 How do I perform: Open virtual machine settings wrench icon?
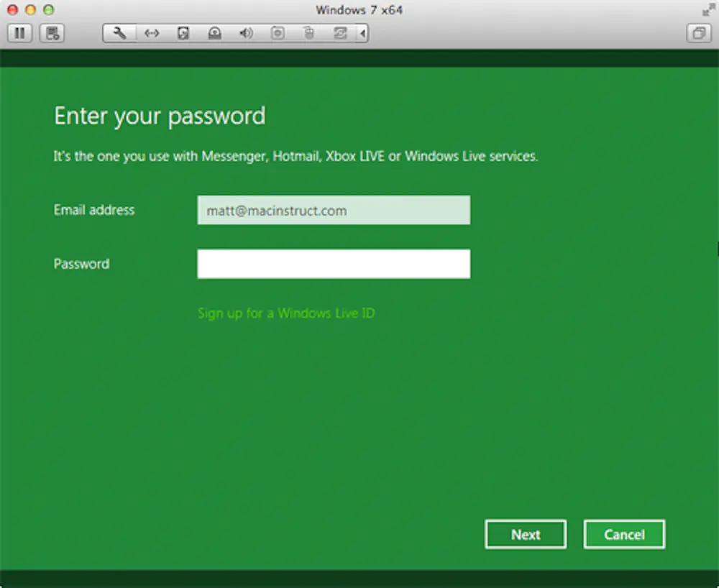(120, 33)
